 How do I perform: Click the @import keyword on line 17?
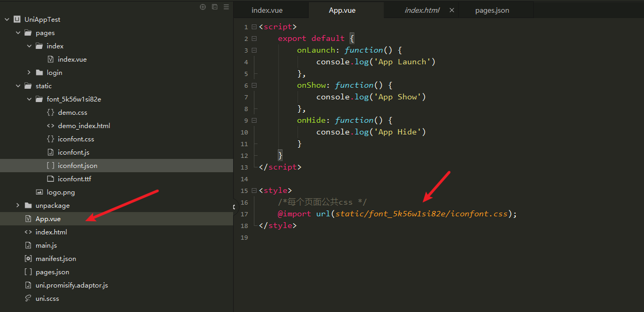pyautogui.click(x=294, y=214)
